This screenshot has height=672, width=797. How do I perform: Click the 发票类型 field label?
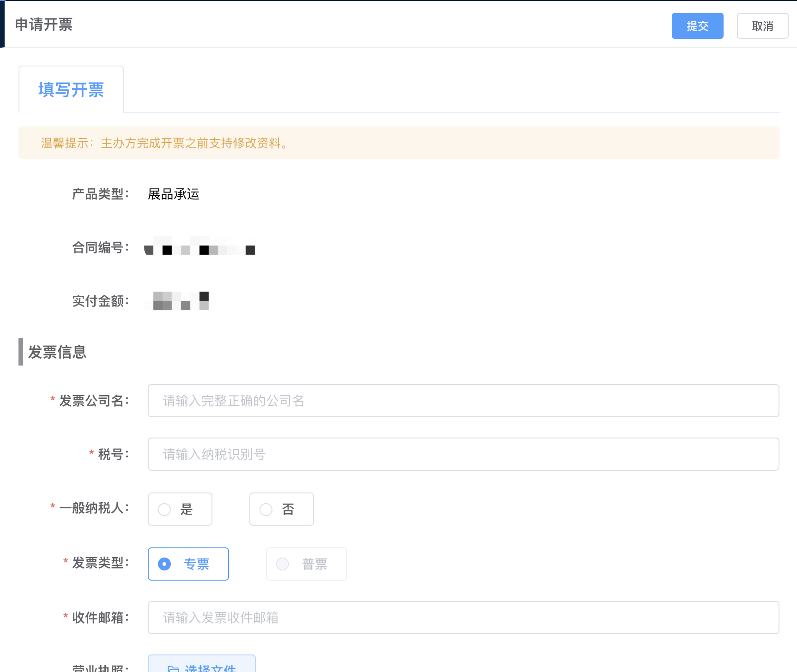pos(99,563)
